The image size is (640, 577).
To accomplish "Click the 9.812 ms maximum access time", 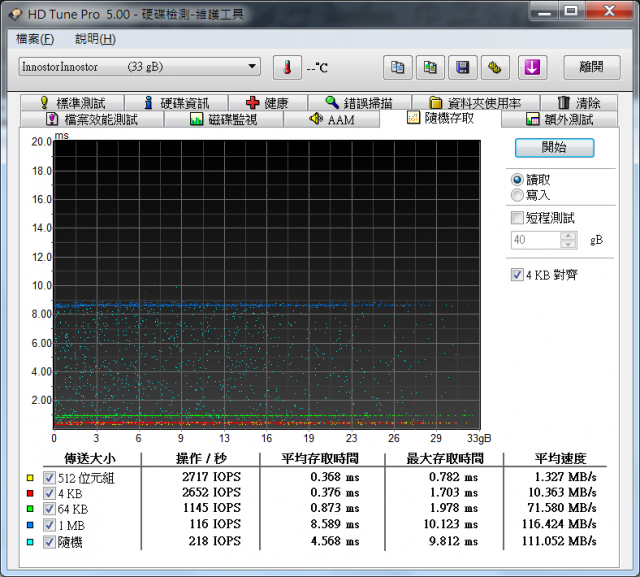I will [x=453, y=541].
